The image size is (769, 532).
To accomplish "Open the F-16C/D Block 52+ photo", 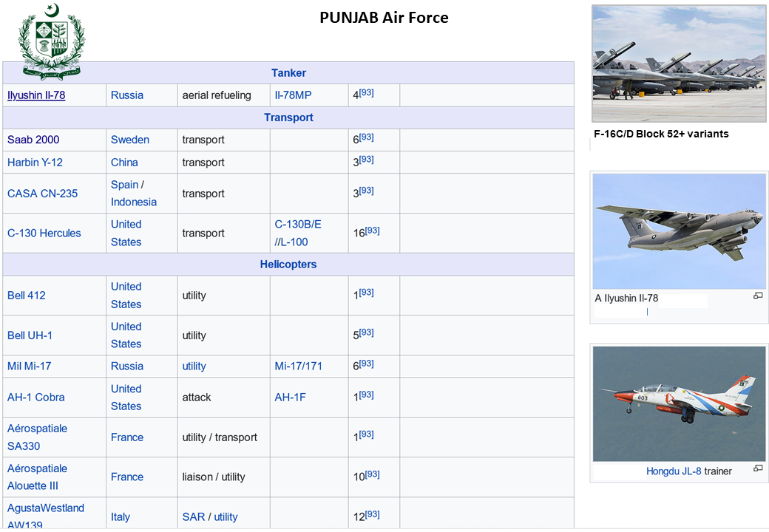I will tap(679, 64).
